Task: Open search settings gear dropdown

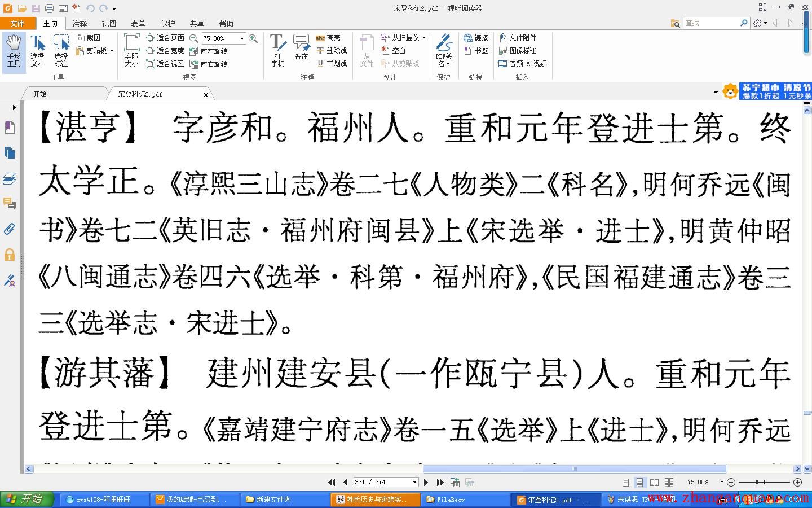Action: (x=760, y=23)
